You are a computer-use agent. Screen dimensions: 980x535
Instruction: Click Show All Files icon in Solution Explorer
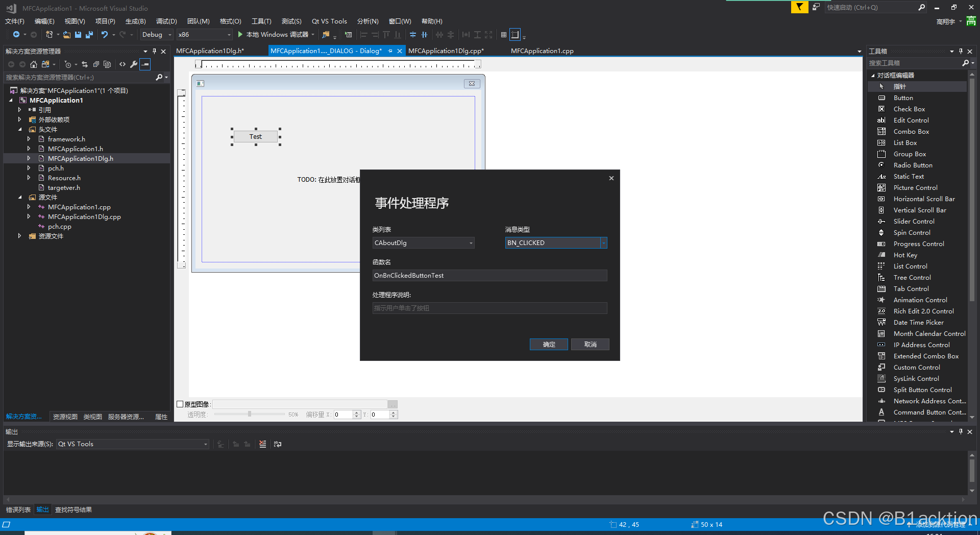tap(107, 64)
